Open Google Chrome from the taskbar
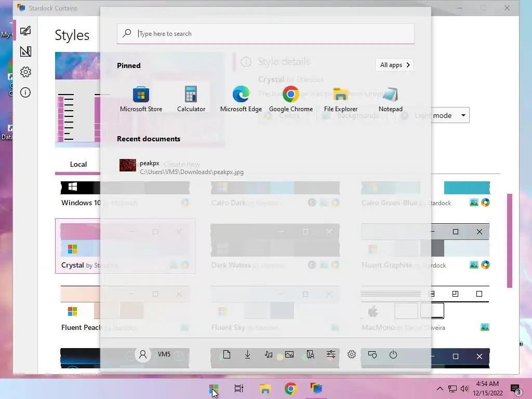The width and height of the screenshot is (532, 399). coord(290,389)
